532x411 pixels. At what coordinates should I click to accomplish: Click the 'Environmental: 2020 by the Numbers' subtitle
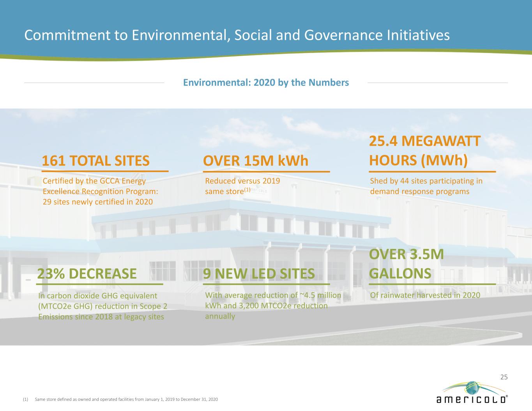click(266, 83)
